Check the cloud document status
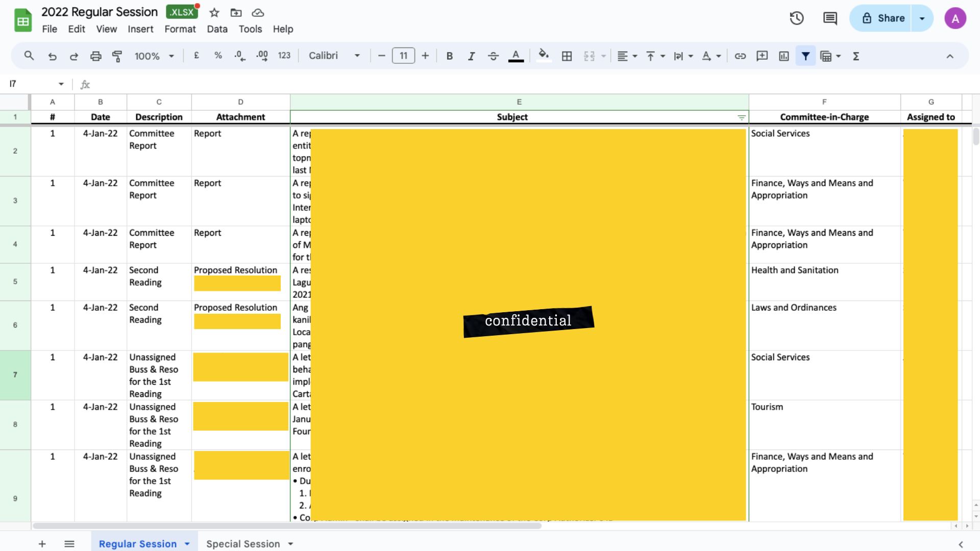Viewport: 980px width, 551px height. pos(258,13)
